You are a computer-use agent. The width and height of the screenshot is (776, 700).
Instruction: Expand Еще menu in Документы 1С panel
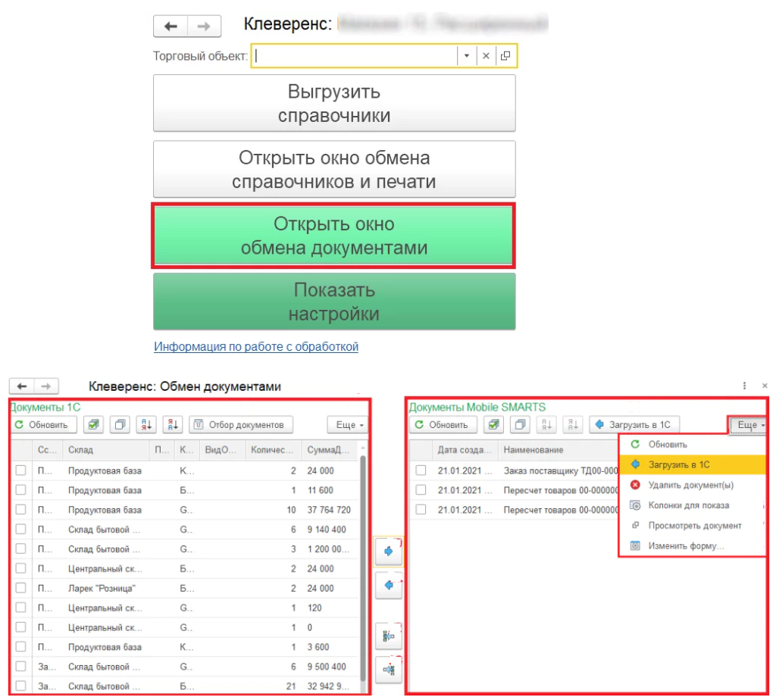pos(348,424)
